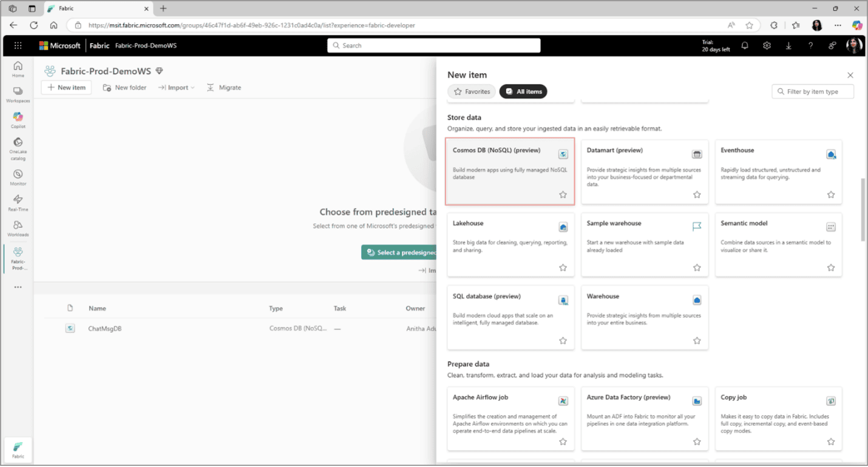
Task: Sort by the Name column header
Action: coord(97,308)
